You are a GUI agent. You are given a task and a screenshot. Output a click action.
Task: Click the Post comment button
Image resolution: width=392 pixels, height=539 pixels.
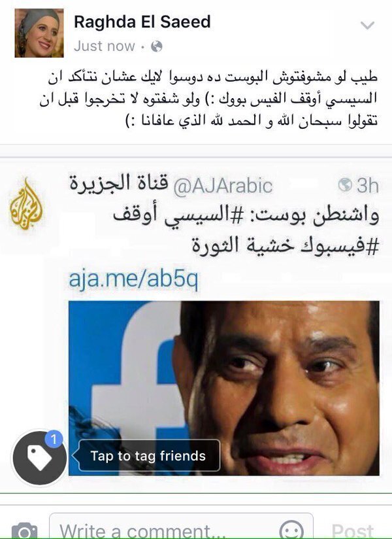[x=353, y=530]
